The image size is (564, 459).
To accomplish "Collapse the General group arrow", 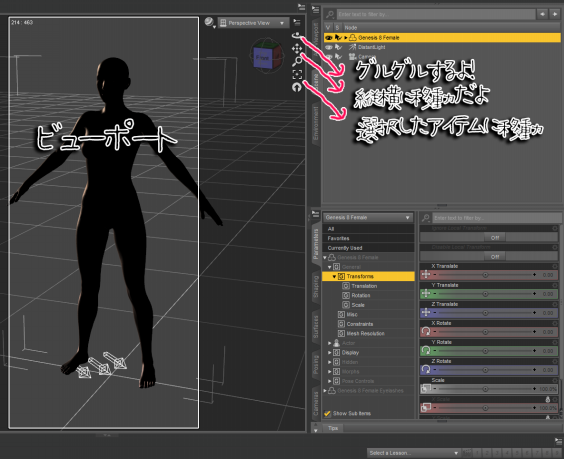I will click(329, 267).
